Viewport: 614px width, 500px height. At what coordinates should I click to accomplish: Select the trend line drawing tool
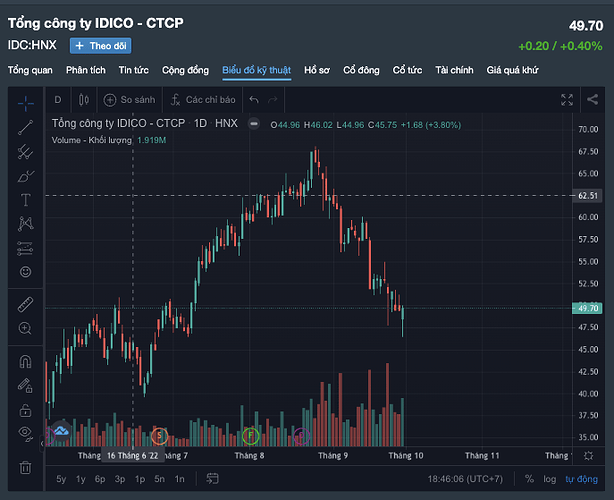tap(25, 127)
